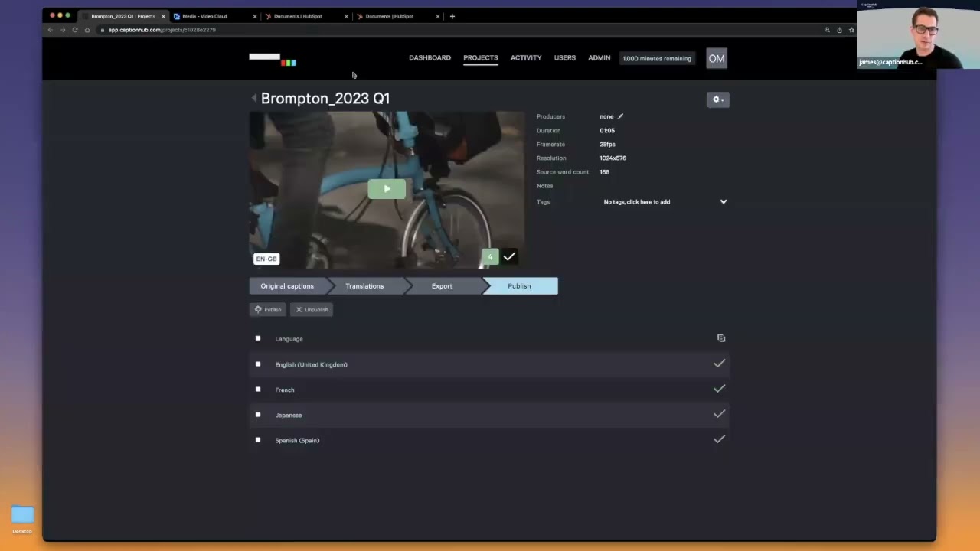Image resolution: width=980 pixels, height=551 pixels.
Task: Check the Japanese language checkbox
Action: click(x=258, y=415)
